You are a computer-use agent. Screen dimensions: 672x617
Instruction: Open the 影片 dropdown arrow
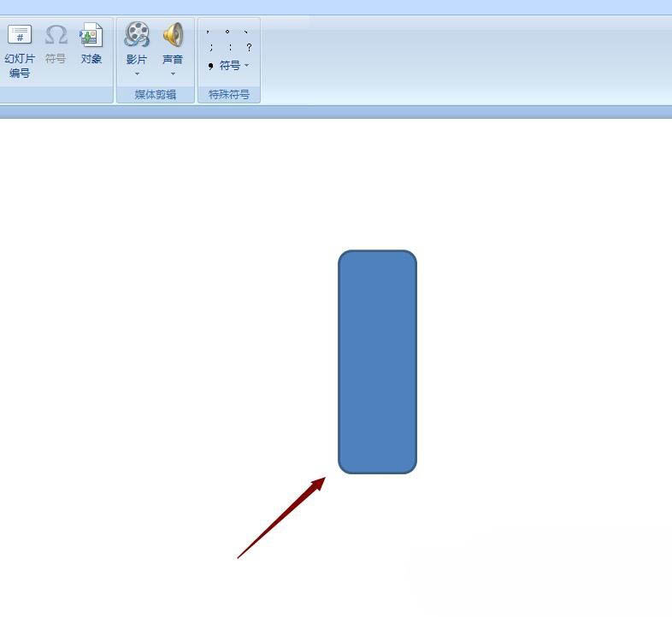coord(137,74)
